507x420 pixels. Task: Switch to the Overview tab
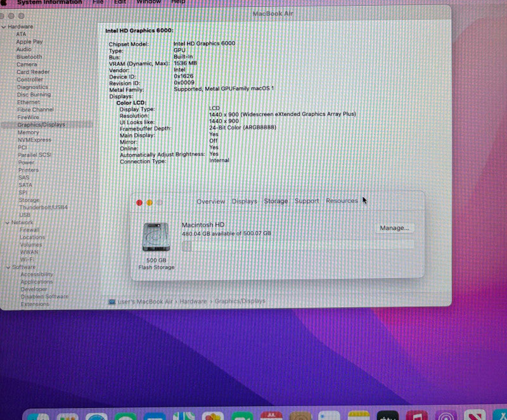[x=211, y=201]
